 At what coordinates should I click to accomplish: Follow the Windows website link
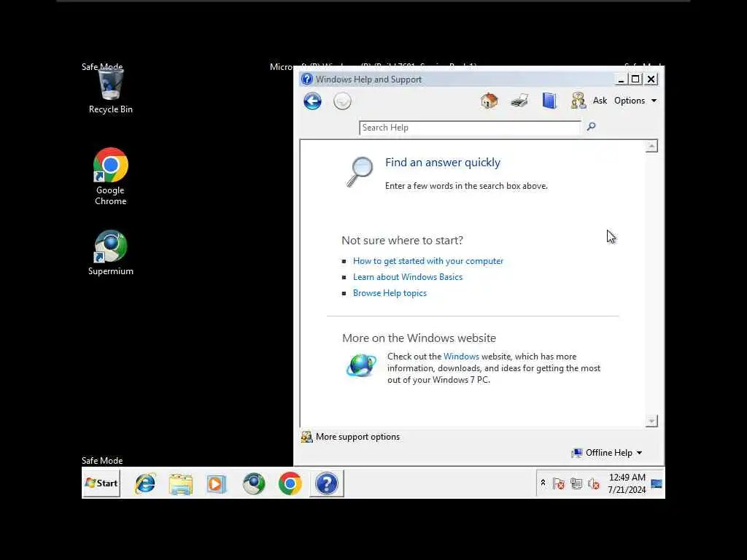461,356
